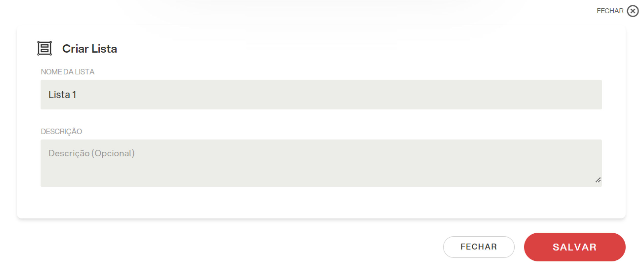This screenshot has width=644, height=278.
Task: Click the DESCRIÇÃO label
Action: coord(61,131)
